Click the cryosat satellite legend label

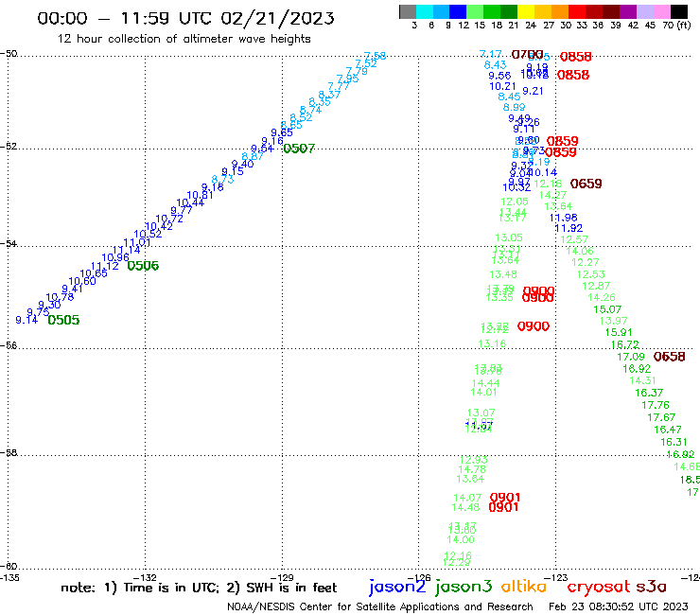(x=598, y=588)
